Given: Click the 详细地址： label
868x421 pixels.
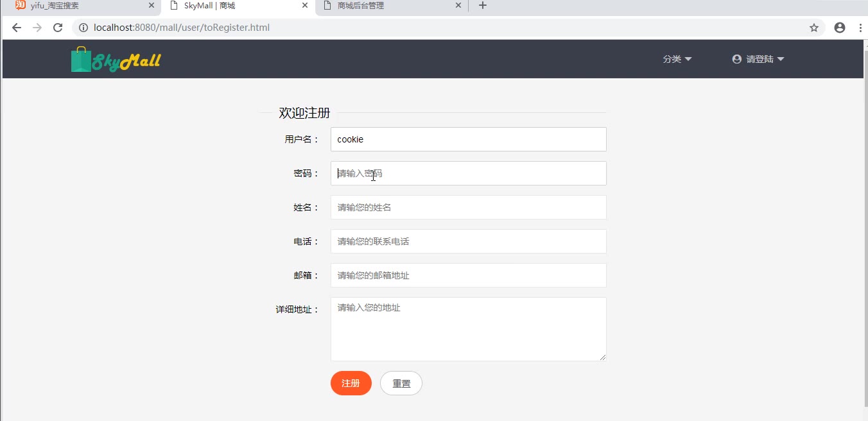Looking at the screenshot, I should coord(298,309).
